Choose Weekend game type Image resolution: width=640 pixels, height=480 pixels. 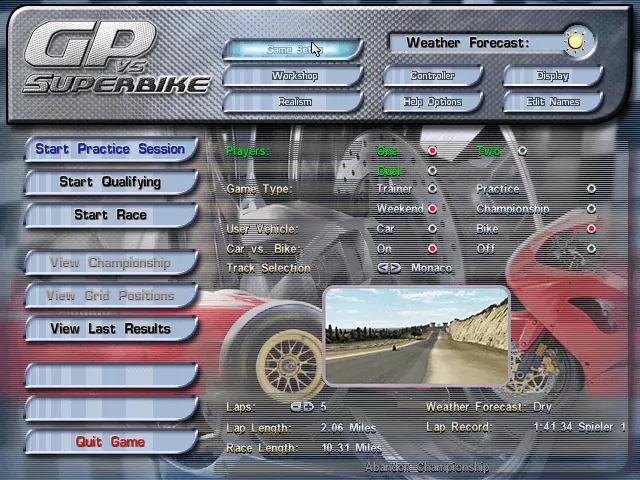click(432, 209)
